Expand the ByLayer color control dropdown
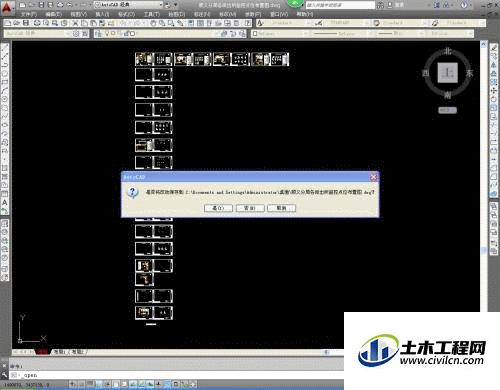500x390 pixels. (x=307, y=34)
